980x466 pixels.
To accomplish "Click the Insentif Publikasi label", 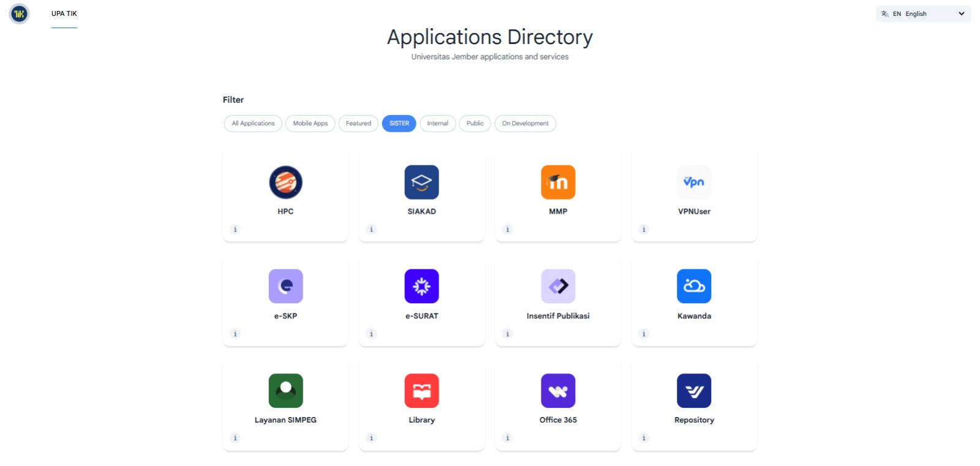I will click(558, 316).
